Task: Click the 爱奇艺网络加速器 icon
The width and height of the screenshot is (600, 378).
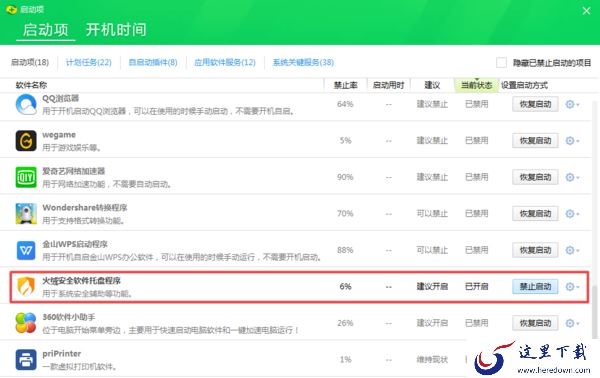Action: click(26, 177)
